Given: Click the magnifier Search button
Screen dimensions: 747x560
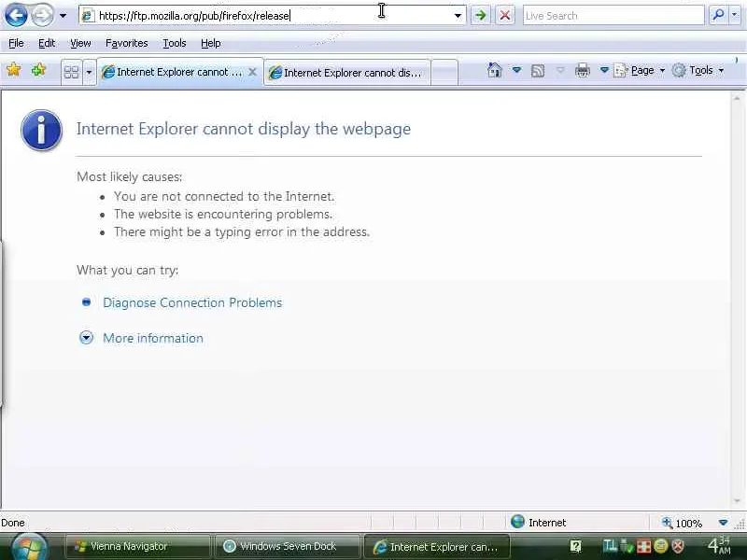Looking at the screenshot, I should tap(718, 15).
